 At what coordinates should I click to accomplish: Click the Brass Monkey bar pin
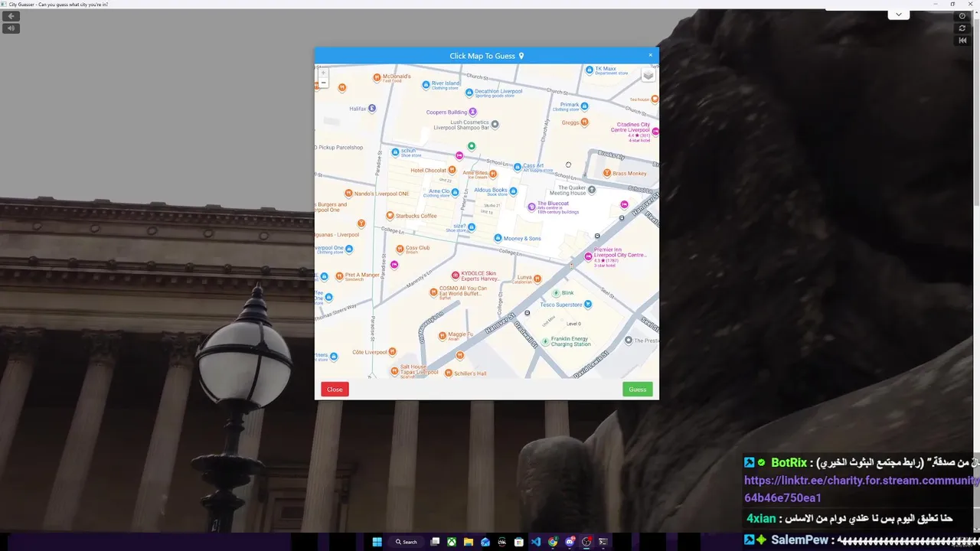[x=606, y=173]
